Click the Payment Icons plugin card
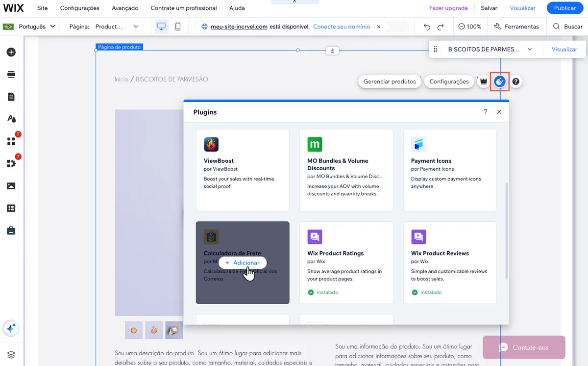588x366 pixels. click(x=450, y=170)
